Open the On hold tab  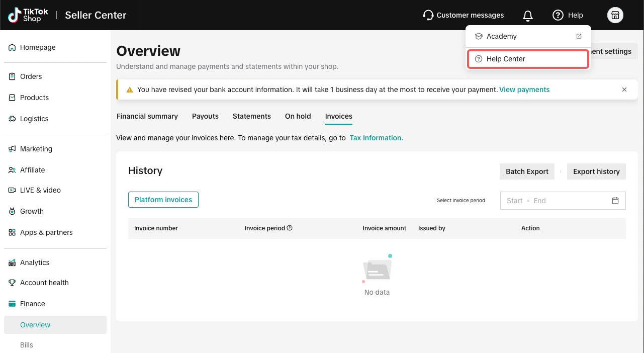click(x=298, y=116)
